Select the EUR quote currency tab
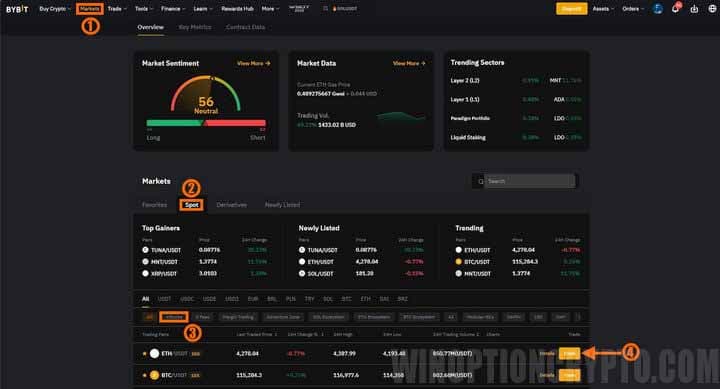 253,299
